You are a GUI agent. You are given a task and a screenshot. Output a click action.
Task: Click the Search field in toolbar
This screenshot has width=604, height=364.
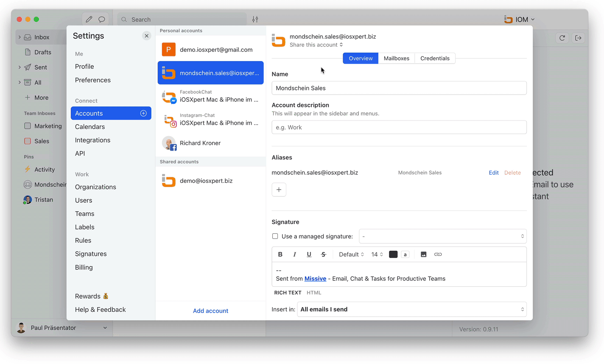(x=182, y=20)
